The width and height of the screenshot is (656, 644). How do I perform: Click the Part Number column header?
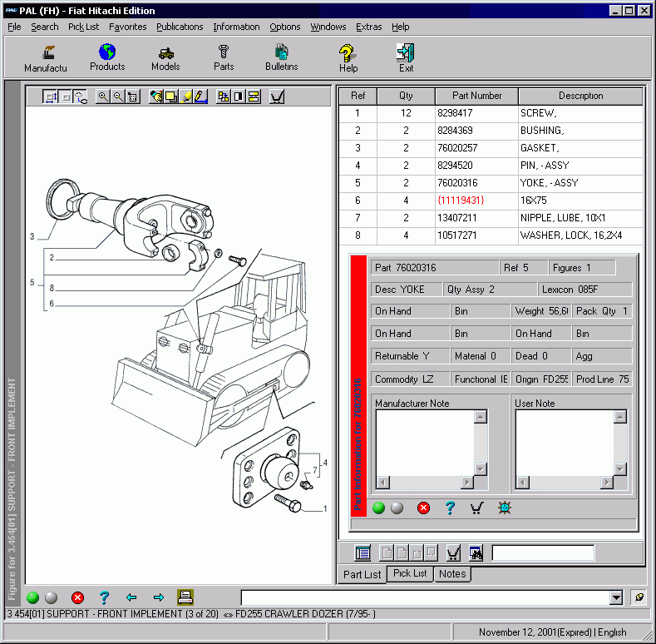[476, 96]
